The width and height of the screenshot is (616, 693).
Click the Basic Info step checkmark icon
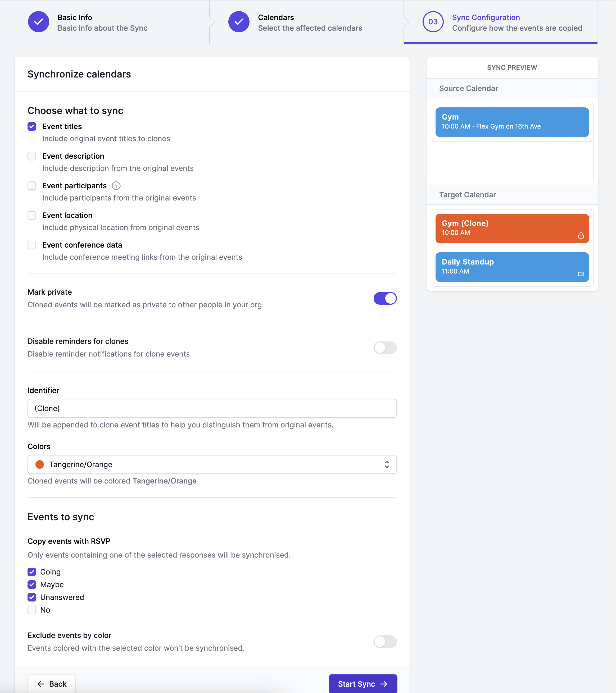click(x=38, y=22)
